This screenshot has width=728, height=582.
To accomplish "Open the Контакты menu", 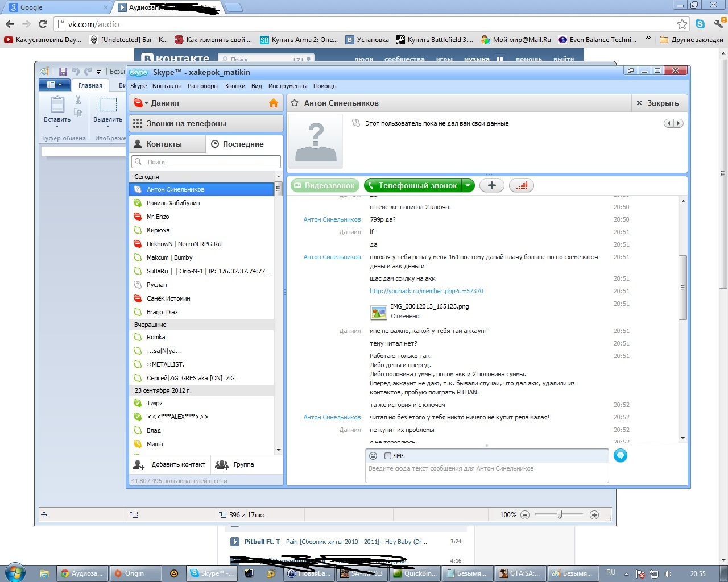I will tap(167, 86).
